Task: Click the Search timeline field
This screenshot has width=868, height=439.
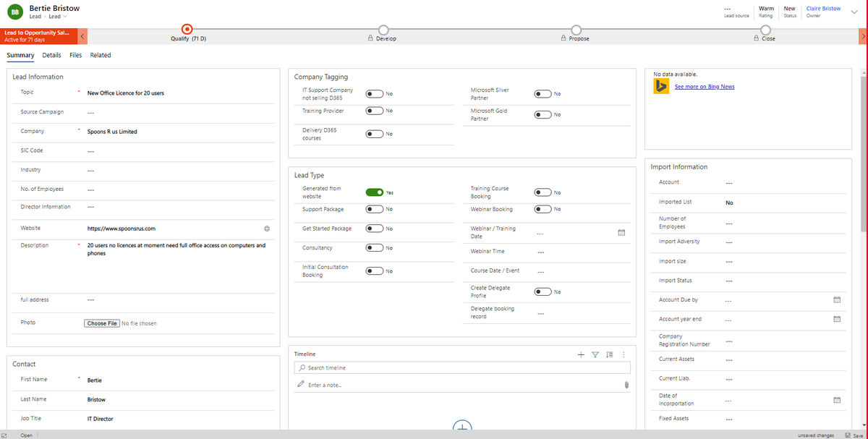Action: coord(462,368)
